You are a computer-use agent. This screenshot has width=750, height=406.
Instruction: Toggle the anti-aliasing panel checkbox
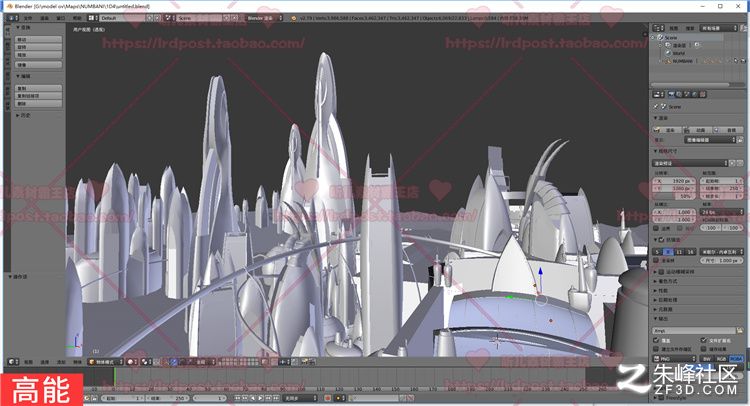(x=662, y=239)
